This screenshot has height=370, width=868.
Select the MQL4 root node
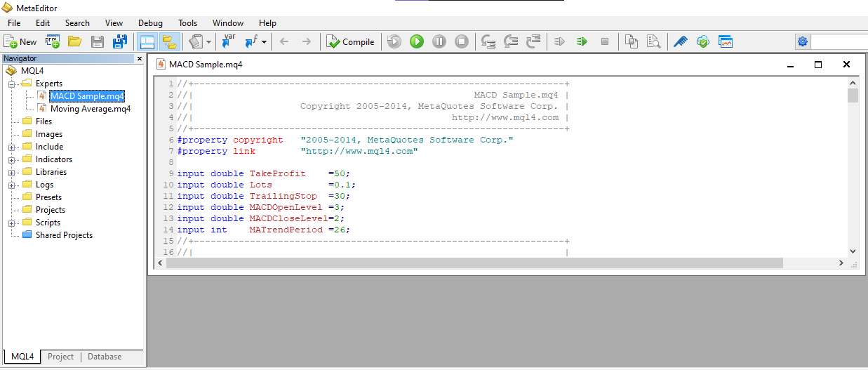32,71
